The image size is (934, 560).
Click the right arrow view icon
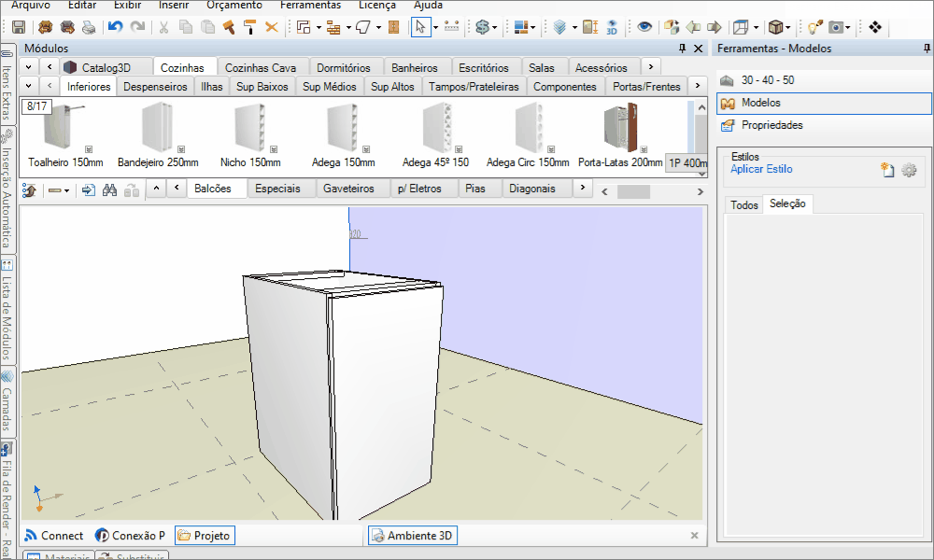[x=715, y=27]
